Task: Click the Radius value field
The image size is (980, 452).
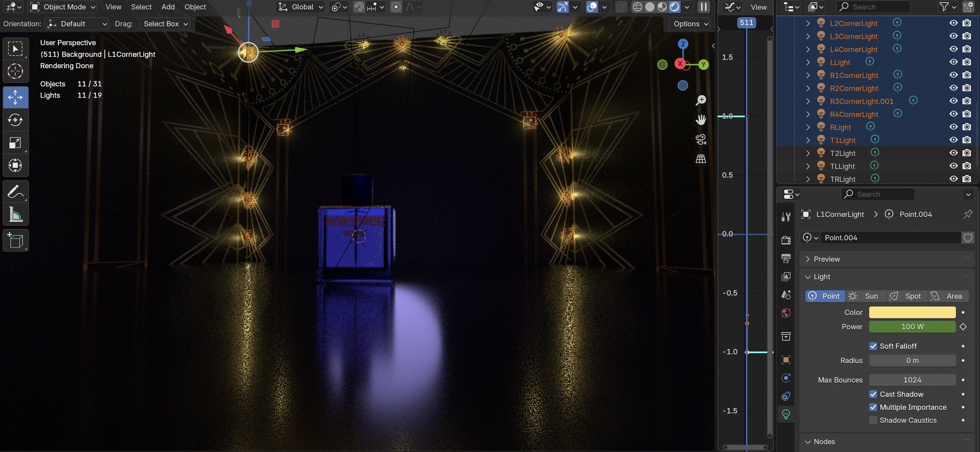Action: tap(912, 361)
